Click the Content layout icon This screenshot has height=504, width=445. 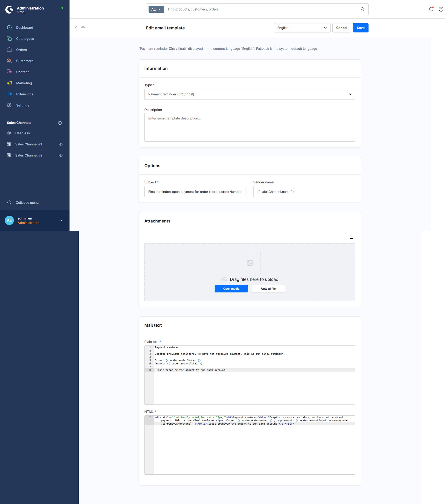pos(9,72)
